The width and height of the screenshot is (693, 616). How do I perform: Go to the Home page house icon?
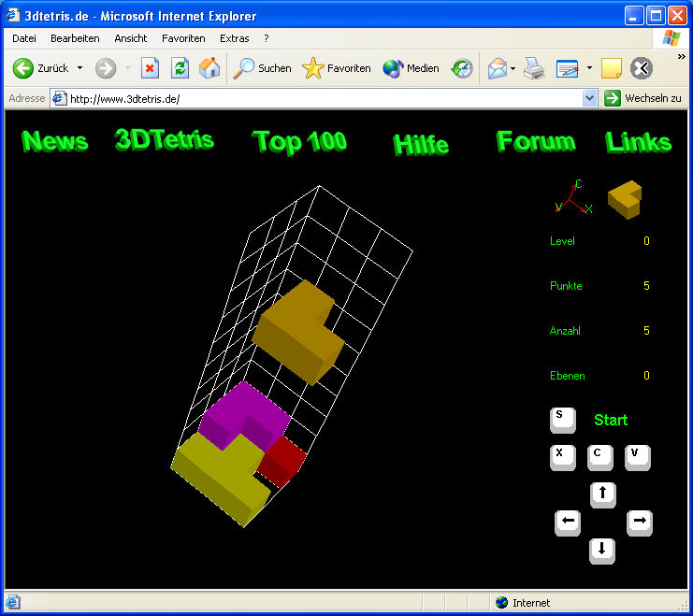click(209, 68)
